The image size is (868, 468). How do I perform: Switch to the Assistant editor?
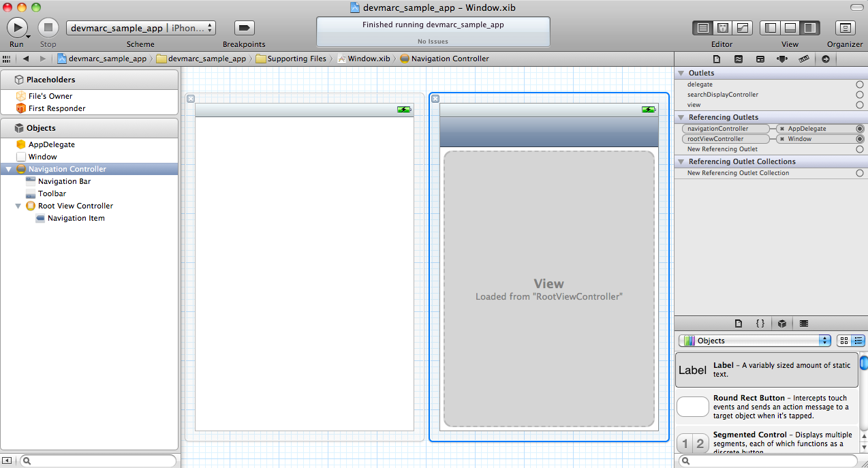(722, 27)
